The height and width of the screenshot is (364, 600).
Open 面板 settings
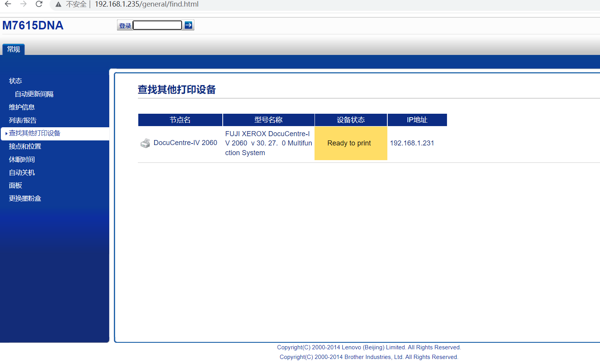(x=15, y=186)
